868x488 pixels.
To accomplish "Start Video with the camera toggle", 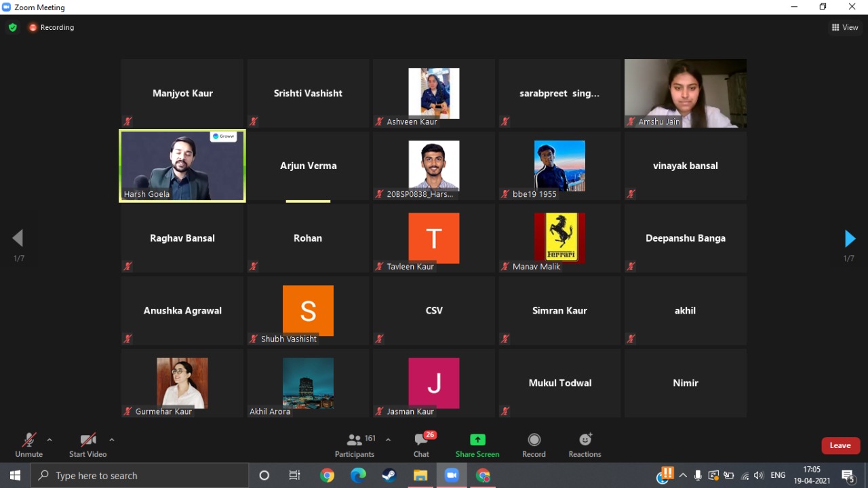I will [87, 445].
